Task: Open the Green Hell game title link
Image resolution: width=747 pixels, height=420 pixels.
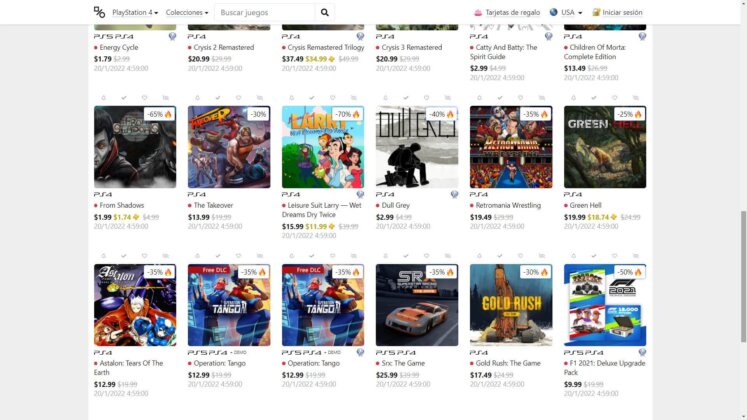Action: 585,205
